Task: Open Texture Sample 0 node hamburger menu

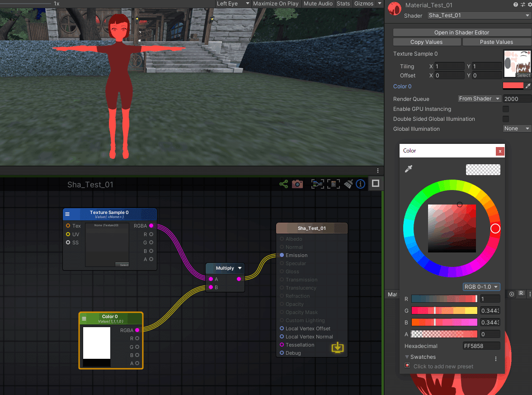Action: pyautogui.click(x=67, y=214)
